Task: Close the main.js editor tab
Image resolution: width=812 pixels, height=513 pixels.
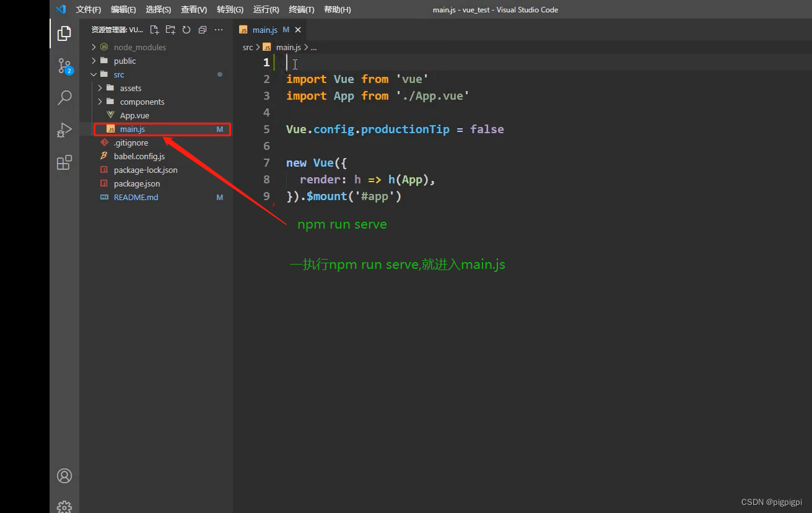Action: point(298,30)
